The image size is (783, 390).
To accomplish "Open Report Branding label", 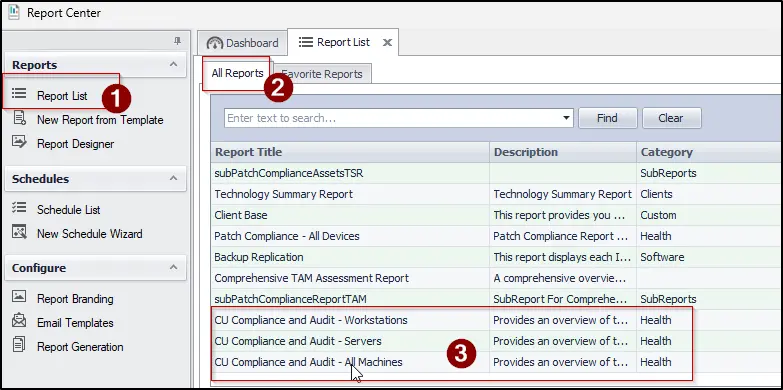I will [75, 299].
